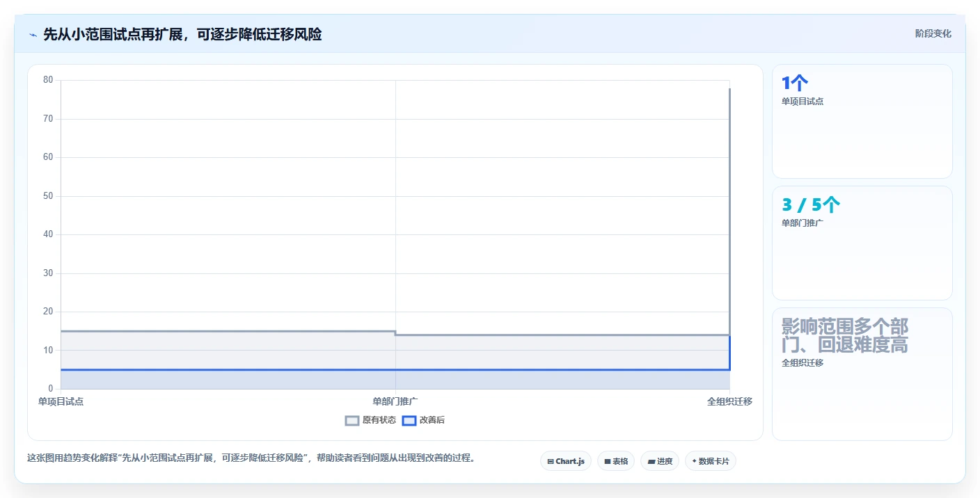Click icon inside the Chart.js chip
Screen dimensions: 980x498
point(551,461)
